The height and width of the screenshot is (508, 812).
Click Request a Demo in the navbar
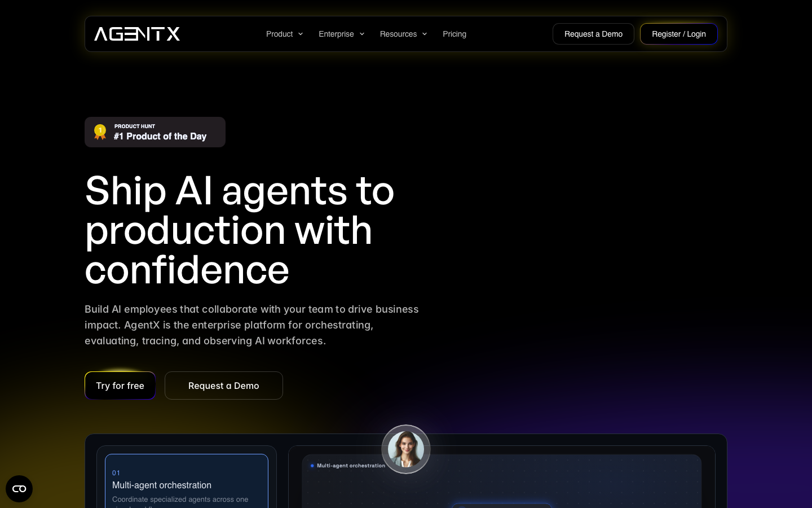point(593,34)
